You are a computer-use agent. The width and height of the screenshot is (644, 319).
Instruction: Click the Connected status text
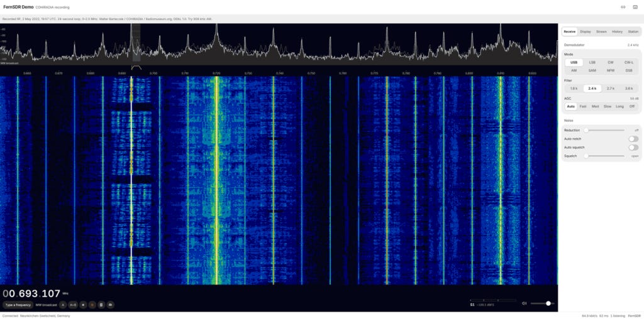9,316
